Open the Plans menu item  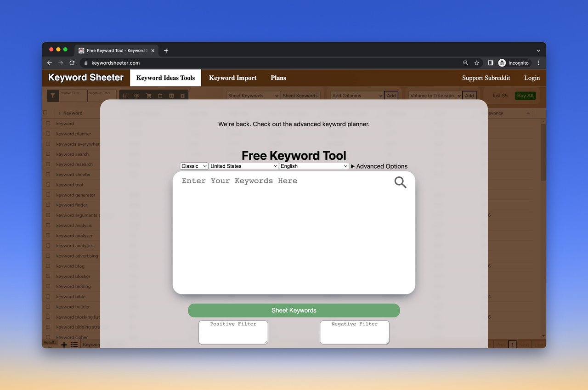pos(278,78)
